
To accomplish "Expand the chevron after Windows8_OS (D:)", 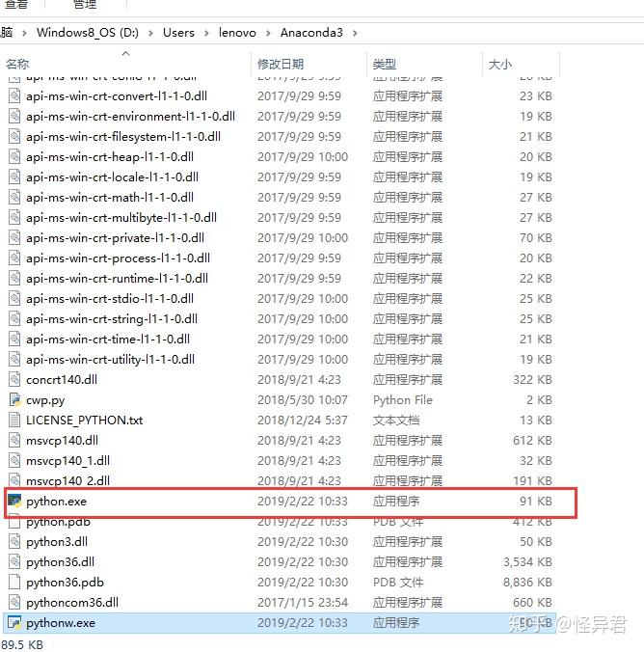I will click(150, 33).
